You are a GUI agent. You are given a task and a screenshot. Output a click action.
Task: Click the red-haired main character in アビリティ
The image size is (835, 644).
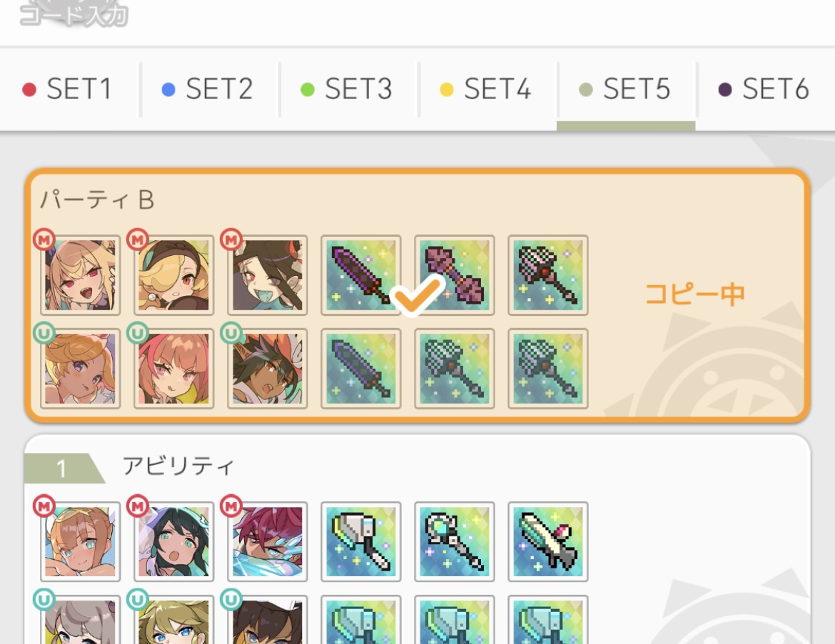tap(268, 541)
